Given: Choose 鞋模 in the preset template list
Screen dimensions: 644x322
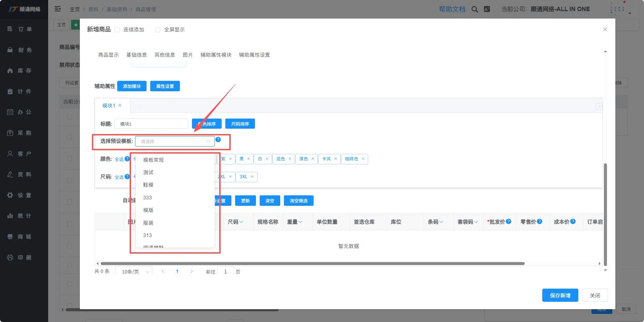Looking at the screenshot, I should click(x=148, y=185).
